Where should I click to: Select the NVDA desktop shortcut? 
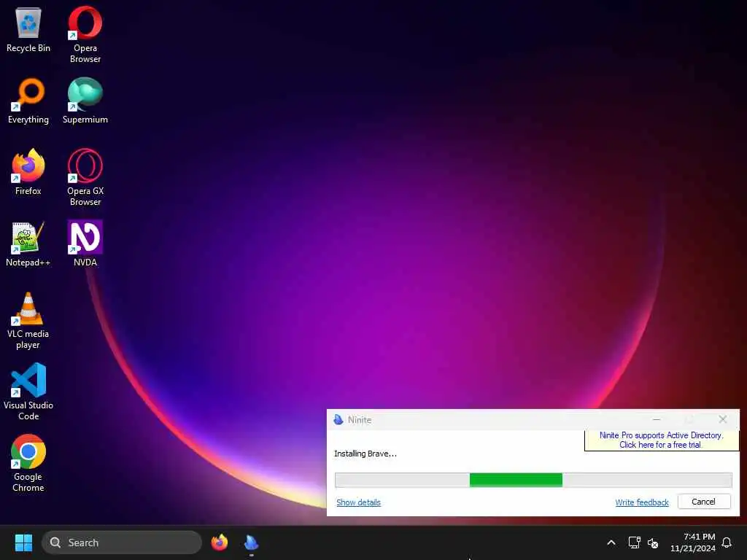click(x=85, y=244)
